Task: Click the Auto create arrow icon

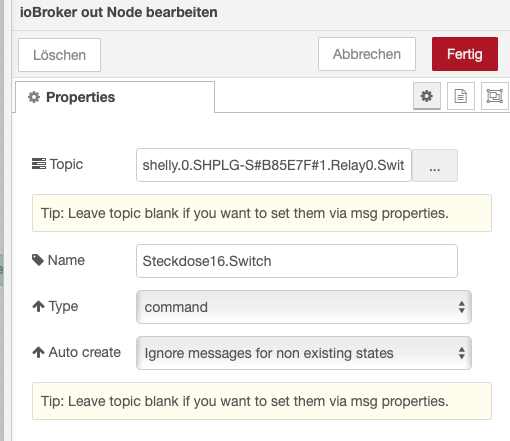Action: (38, 352)
